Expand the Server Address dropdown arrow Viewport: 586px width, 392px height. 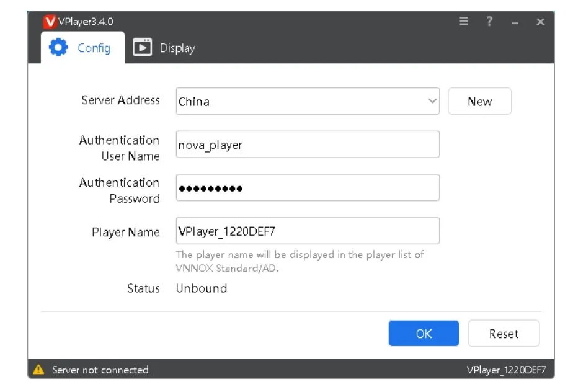432,101
